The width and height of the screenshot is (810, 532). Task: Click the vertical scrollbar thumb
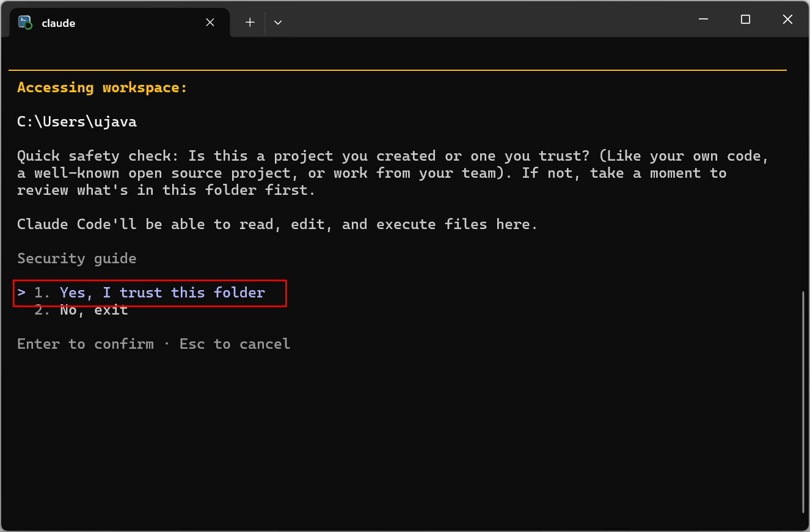point(805,402)
